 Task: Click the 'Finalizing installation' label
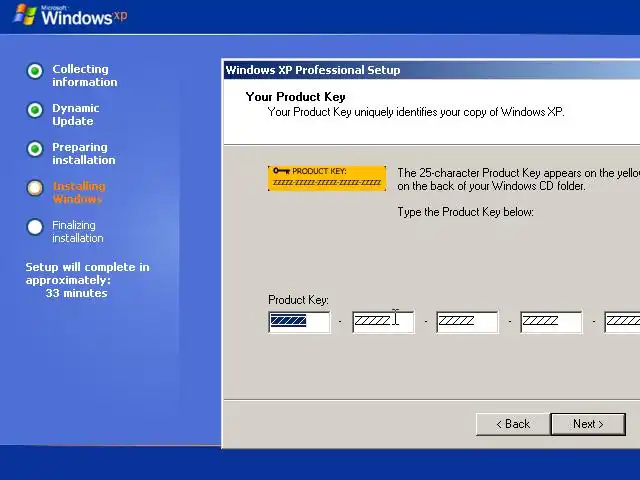tap(78, 231)
